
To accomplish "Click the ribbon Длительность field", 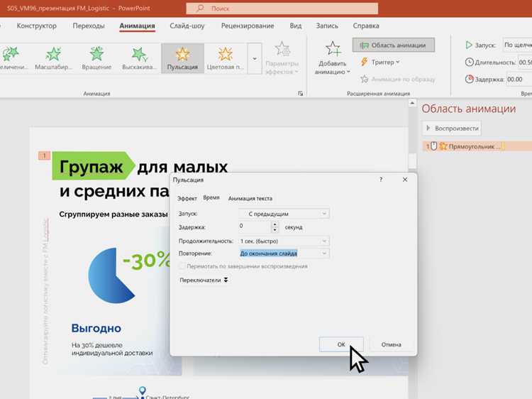I will (x=525, y=62).
